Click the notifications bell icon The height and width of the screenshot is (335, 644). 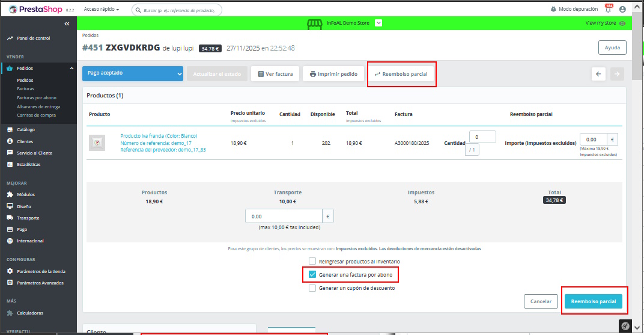[x=608, y=10]
